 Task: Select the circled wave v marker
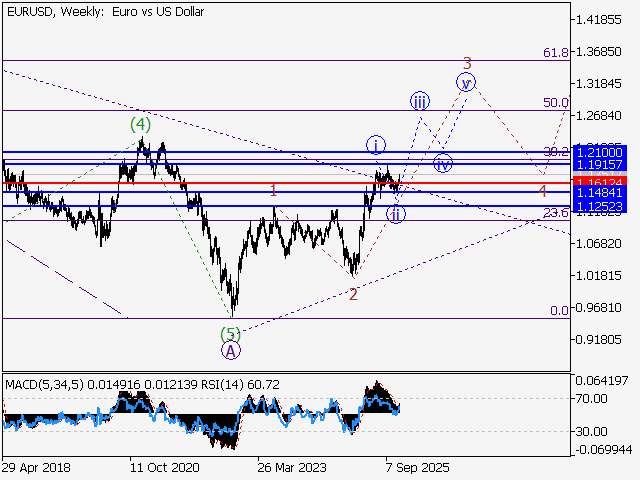(465, 82)
